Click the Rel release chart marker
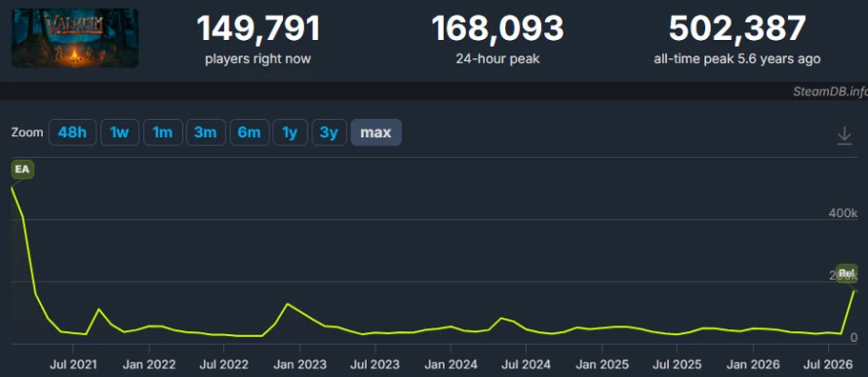This screenshot has width=868, height=377. point(847,273)
